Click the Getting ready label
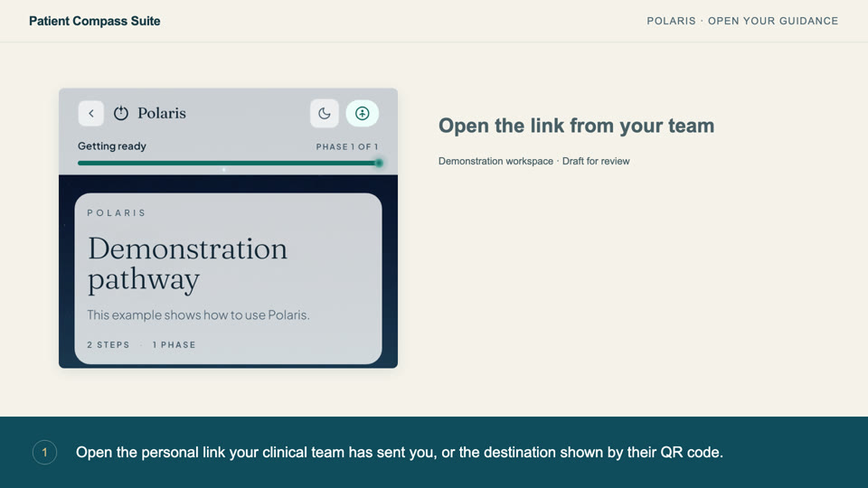This screenshot has height=488, width=868. point(112,146)
